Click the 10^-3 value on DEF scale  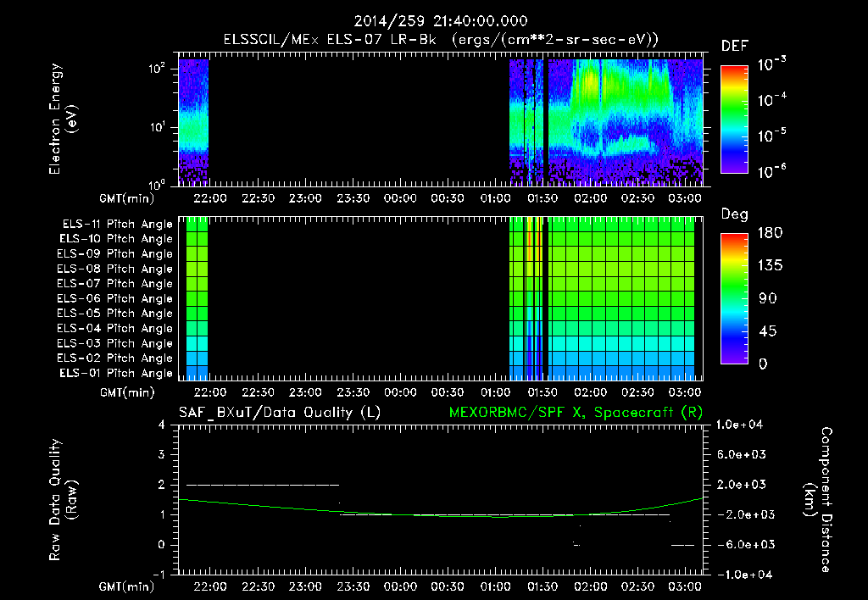click(x=771, y=64)
